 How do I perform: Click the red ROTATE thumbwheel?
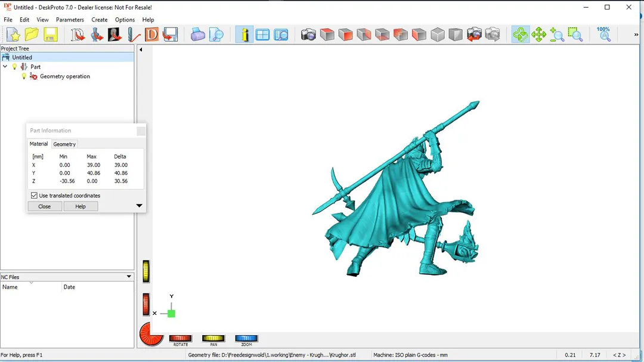(180, 338)
